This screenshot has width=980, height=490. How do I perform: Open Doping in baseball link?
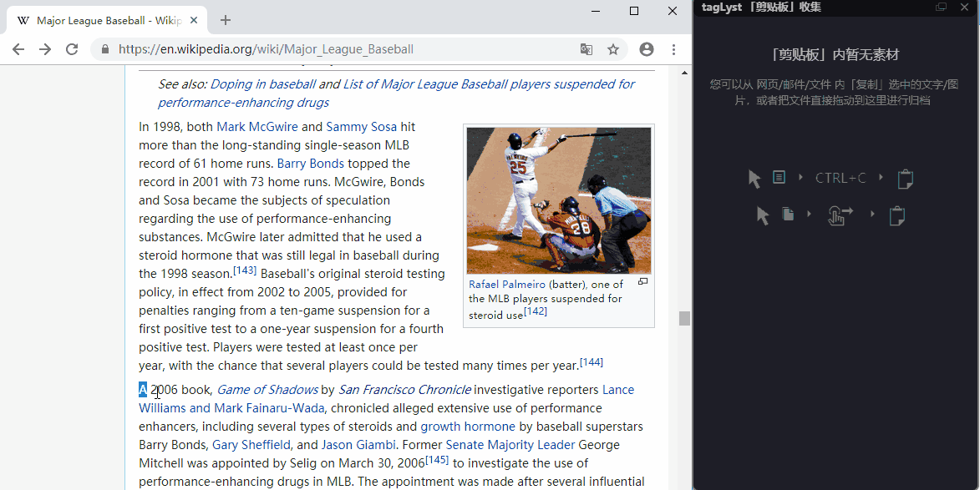pos(262,84)
